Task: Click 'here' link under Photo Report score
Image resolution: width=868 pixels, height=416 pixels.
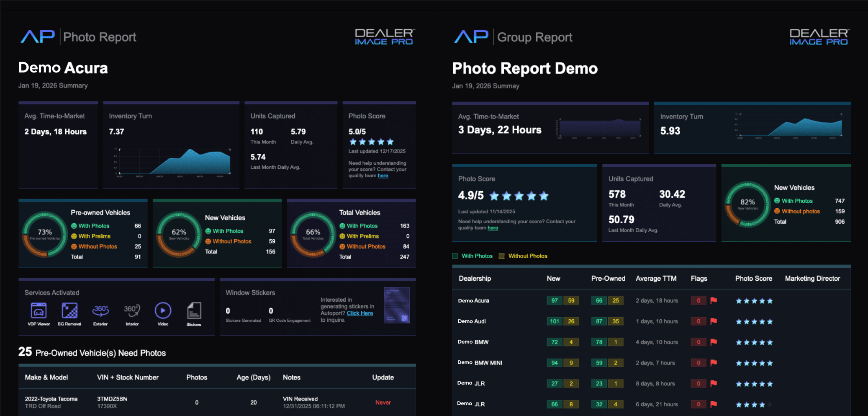Action: [x=383, y=176]
